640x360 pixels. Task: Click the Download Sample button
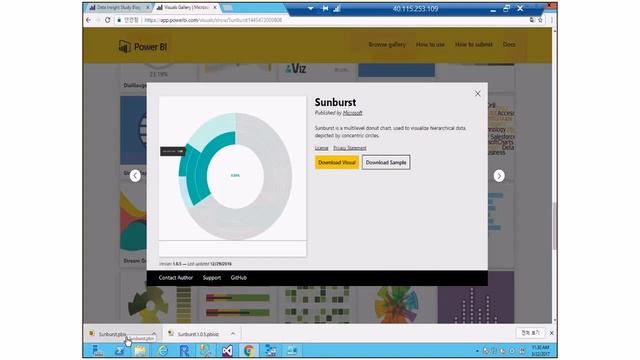[x=386, y=162]
